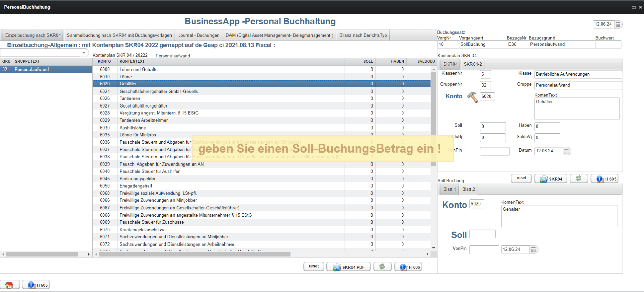644x292 pixels.
Task: Open the H 606 info help button
Action: pyautogui.click(x=408, y=267)
